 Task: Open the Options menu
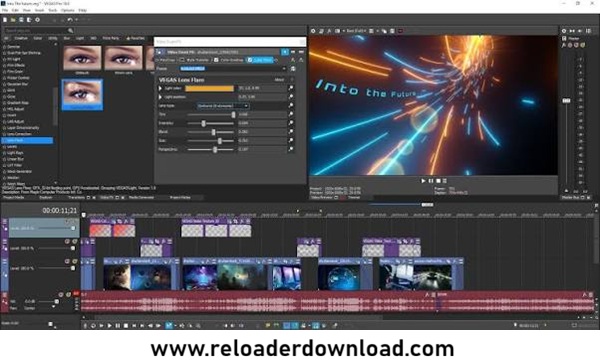67,10
